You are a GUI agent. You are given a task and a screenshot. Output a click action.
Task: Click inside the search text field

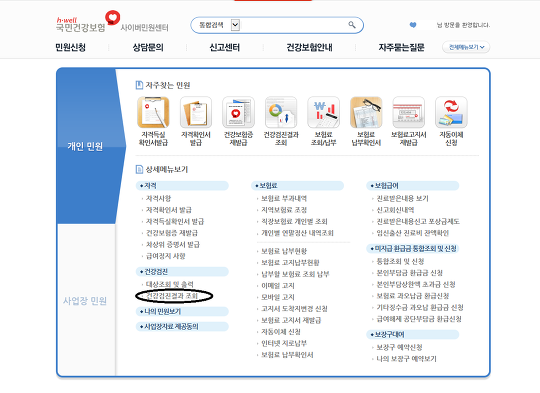293,25
